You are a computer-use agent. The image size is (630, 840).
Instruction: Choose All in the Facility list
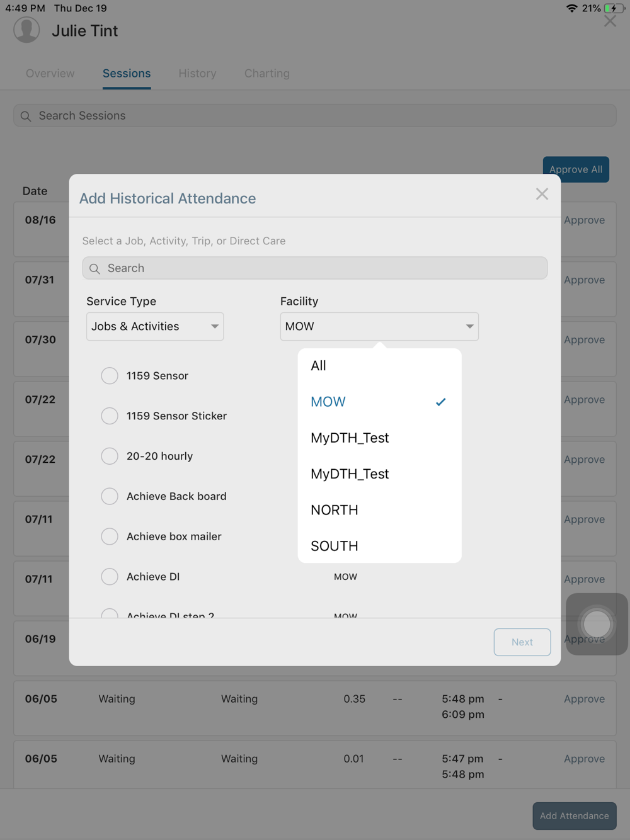[x=379, y=366]
